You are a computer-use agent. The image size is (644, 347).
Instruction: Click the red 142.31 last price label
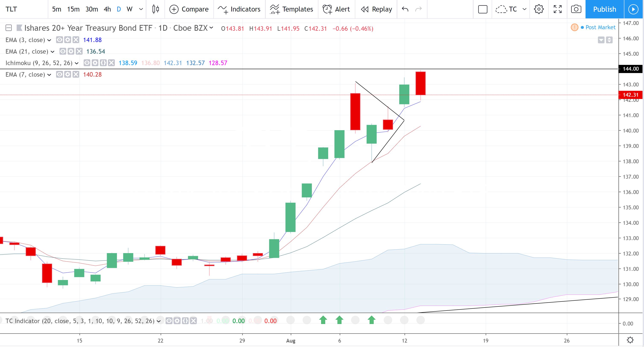pyautogui.click(x=631, y=95)
